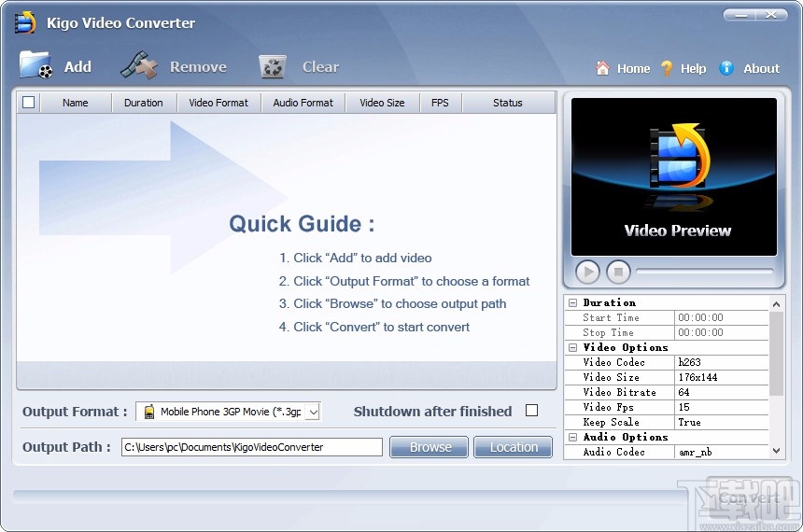The height and width of the screenshot is (532, 803).
Task: Open the Add label in toolbar
Action: pos(77,66)
